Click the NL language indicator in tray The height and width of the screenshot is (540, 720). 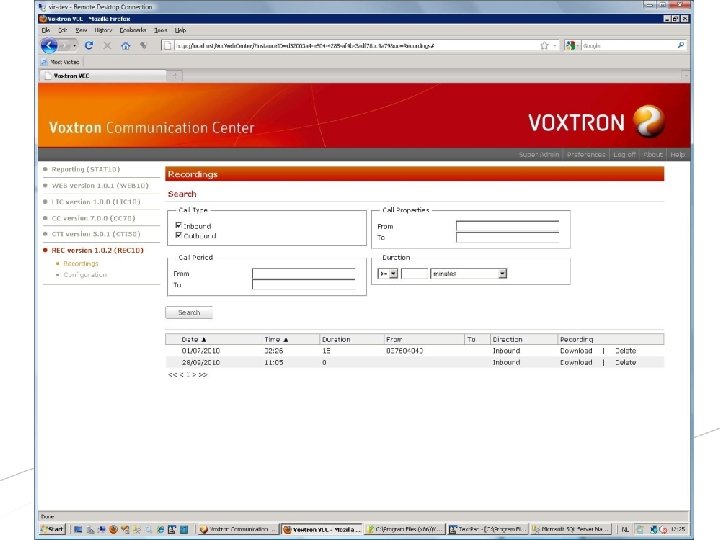[625, 529]
